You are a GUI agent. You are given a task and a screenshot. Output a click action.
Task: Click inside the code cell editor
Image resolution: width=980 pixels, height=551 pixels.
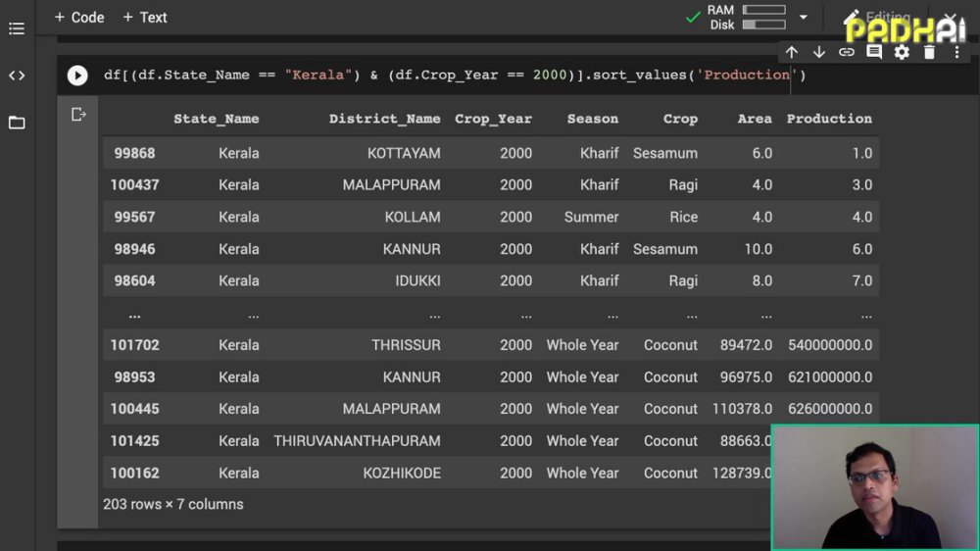coord(455,75)
